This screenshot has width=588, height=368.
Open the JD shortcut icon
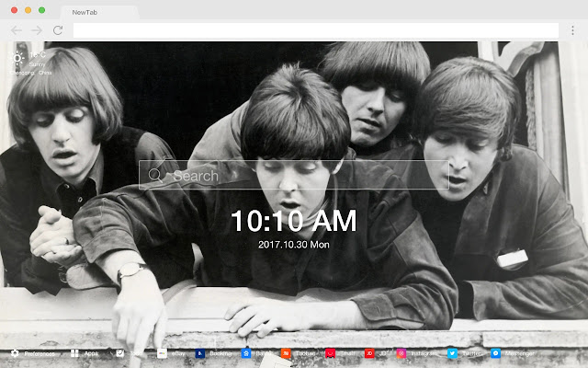click(x=369, y=353)
